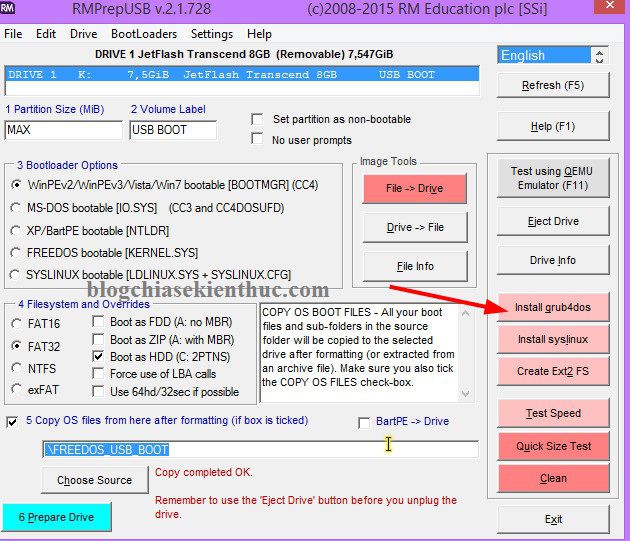Select the NTFS filesystem
This screenshot has height=541, width=630.
click(x=17, y=368)
